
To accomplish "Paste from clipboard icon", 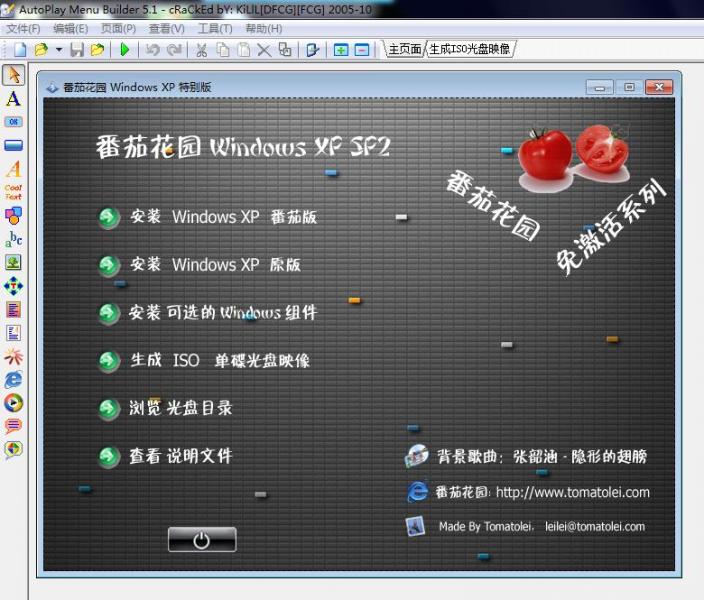I will 243,49.
